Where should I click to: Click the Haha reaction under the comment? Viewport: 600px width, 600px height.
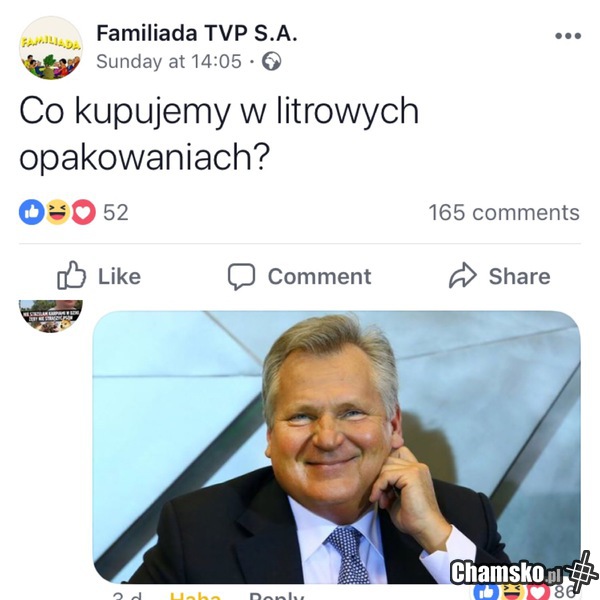tap(195, 595)
